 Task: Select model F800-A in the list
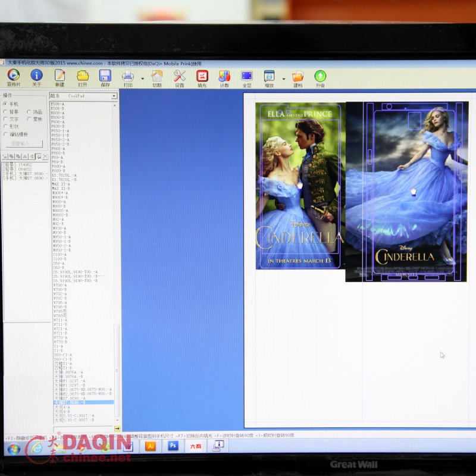point(58,167)
